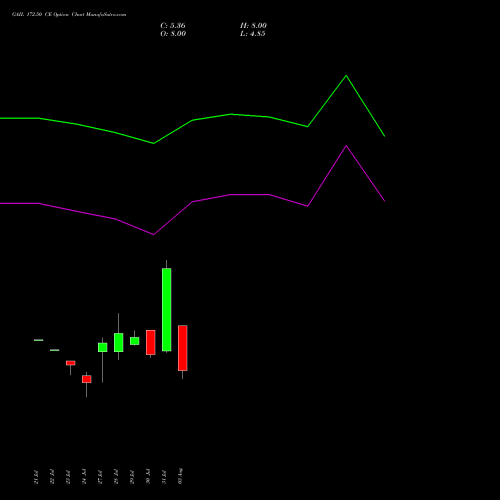This screenshot has width=500, height=500.
Task: Select the small red candle for 23 Jul
Action: (71, 363)
